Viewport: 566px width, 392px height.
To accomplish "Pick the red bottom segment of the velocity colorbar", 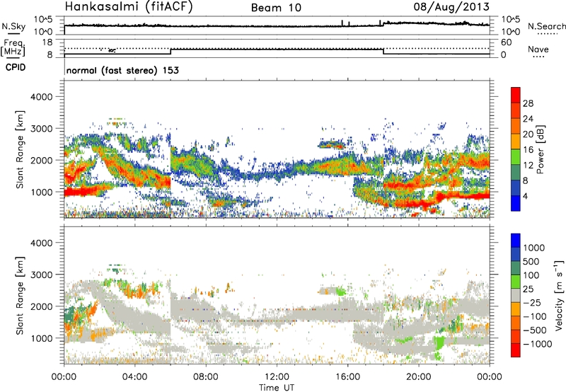I will (x=516, y=350).
